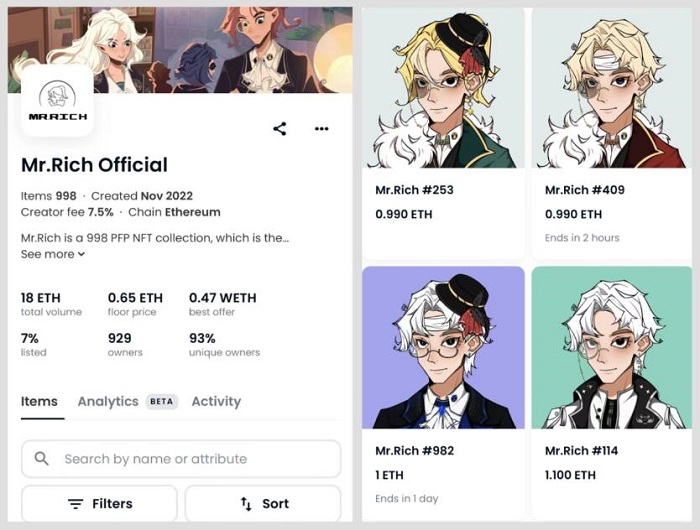700x530 pixels.
Task: Click the Filters lines icon
Action: point(75,504)
